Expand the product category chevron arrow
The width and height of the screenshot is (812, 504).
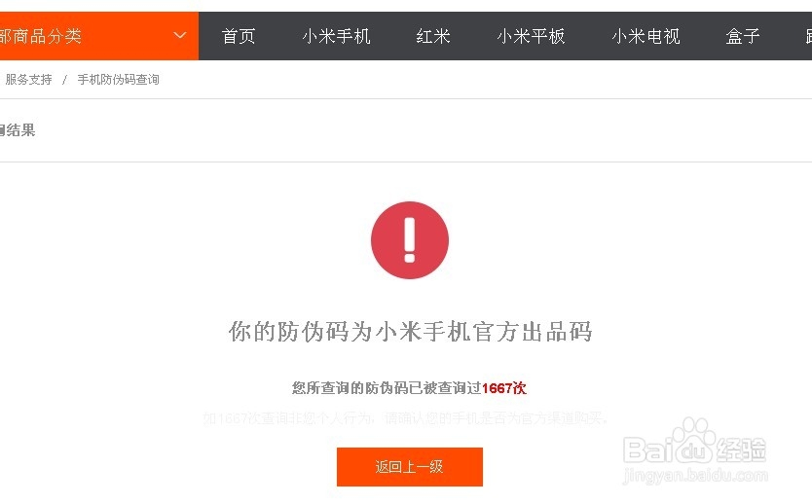pyautogui.click(x=180, y=36)
